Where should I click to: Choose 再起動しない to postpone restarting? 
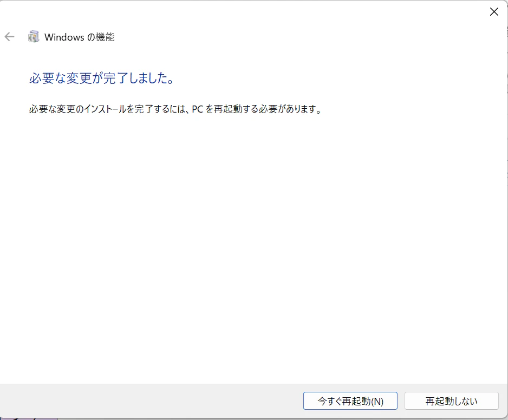click(x=452, y=401)
